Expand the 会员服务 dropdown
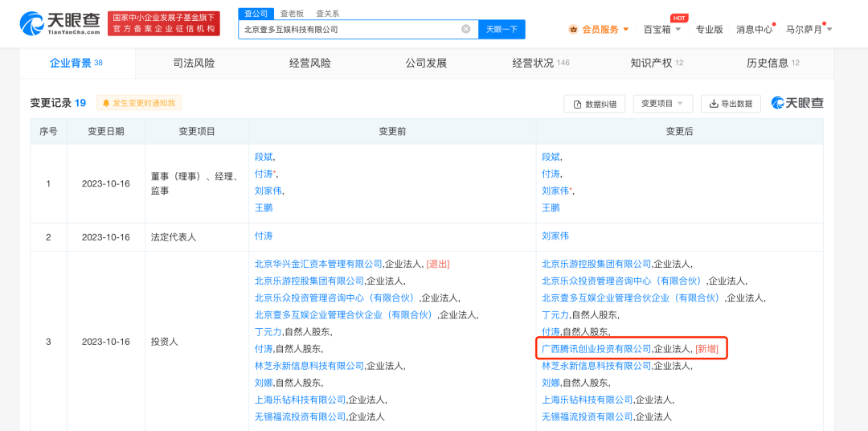Image resolution: width=868 pixels, height=431 pixels. click(x=625, y=30)
